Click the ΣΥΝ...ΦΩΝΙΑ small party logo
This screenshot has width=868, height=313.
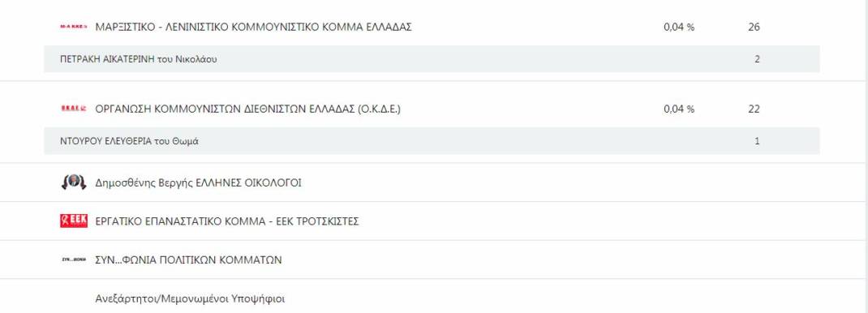tap(74, 259)
